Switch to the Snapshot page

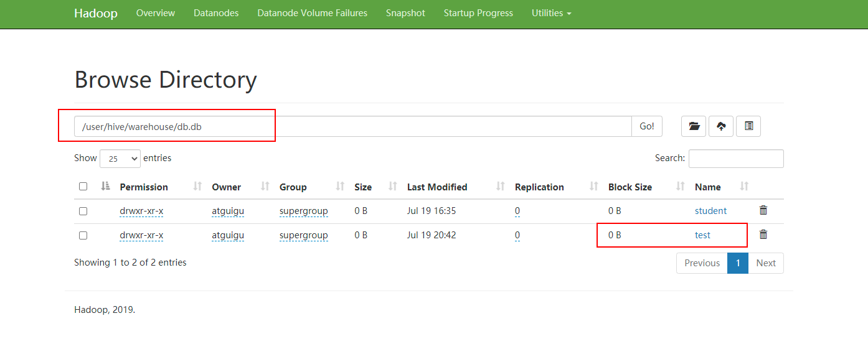[405, 13]
